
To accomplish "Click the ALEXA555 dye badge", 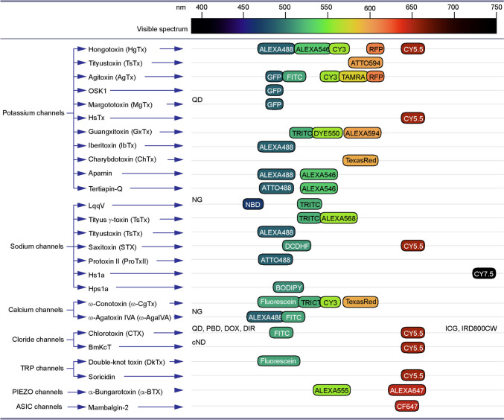I will (331, 390).
